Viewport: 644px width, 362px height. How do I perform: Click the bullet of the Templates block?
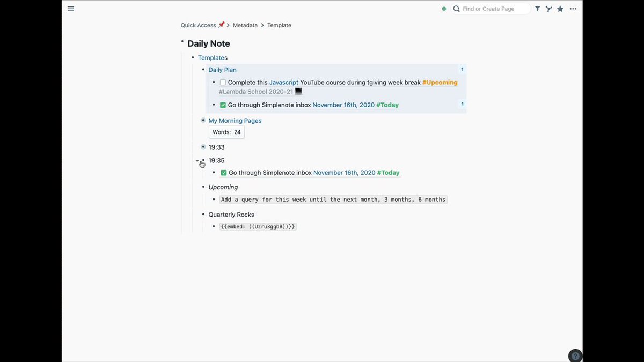193,57
